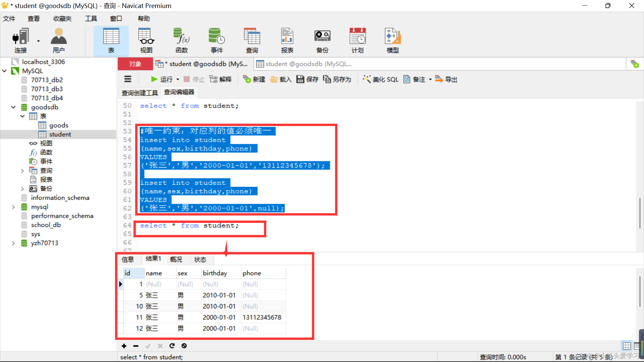The width and height of the screenshot is (644, 362).
Task: Run the query with 运行 button
Action: (162, 79)
